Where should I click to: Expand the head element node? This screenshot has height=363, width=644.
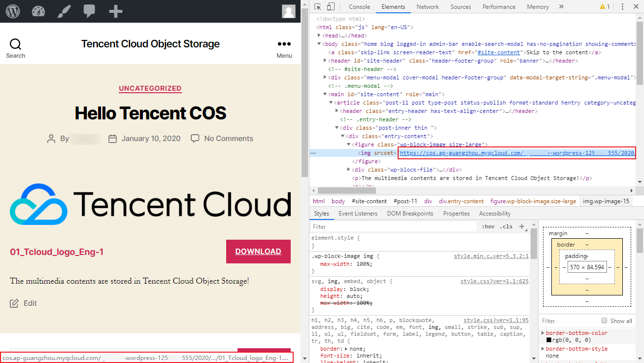click(319, 36)
